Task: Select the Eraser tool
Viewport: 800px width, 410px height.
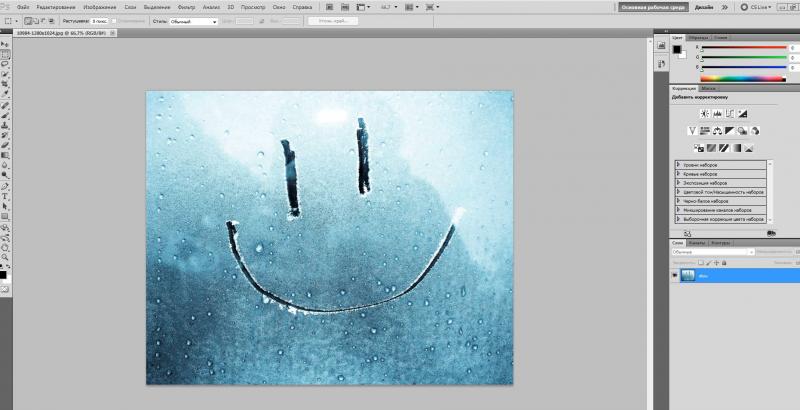Action: [x=5, y=145]
